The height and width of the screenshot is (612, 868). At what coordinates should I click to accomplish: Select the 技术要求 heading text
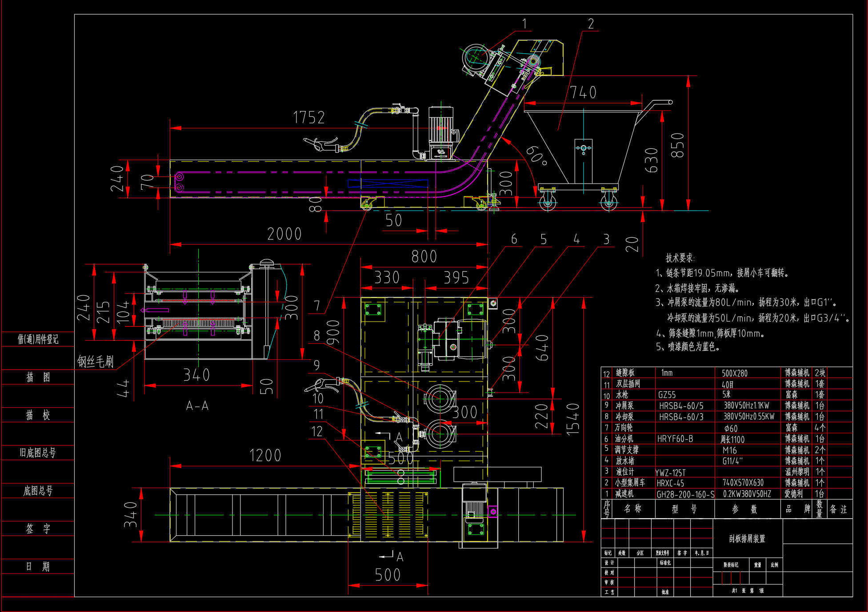[x=680, y=258]
